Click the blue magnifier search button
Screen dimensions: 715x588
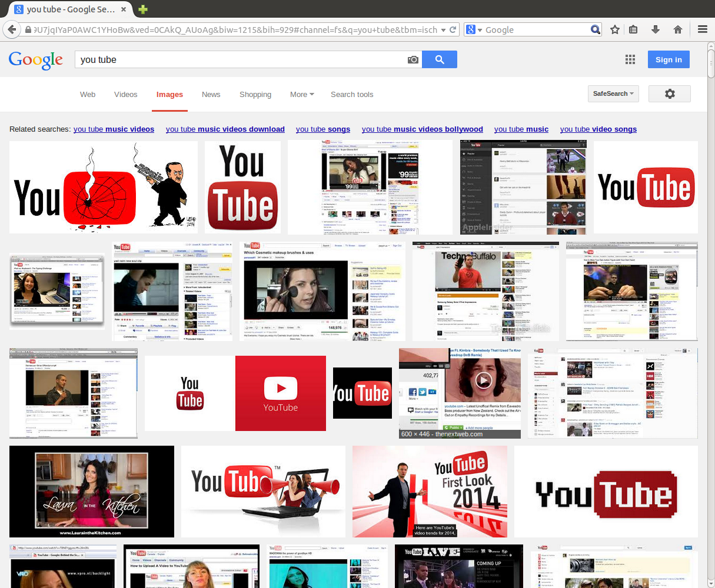click(x=440, y=59)
